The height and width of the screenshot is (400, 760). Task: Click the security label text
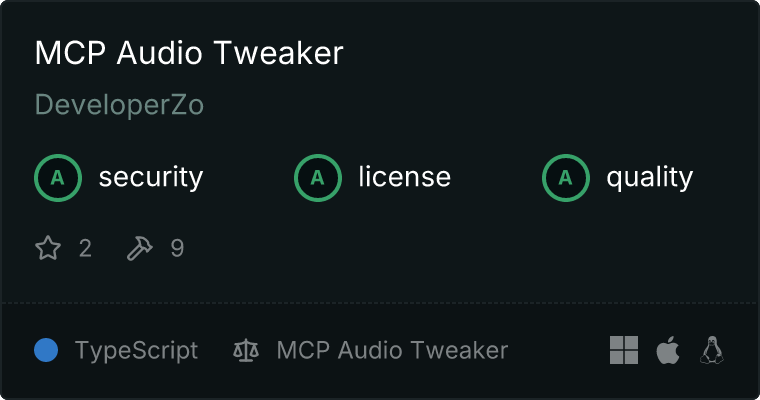click(151, 177)
